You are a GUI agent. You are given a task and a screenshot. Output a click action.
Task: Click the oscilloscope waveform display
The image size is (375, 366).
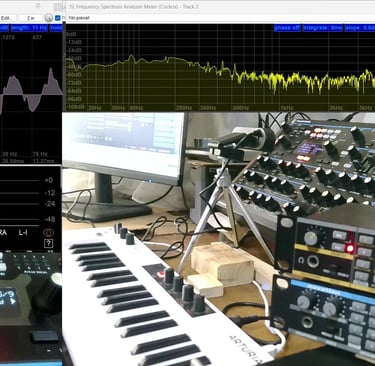tap(31, 95)
